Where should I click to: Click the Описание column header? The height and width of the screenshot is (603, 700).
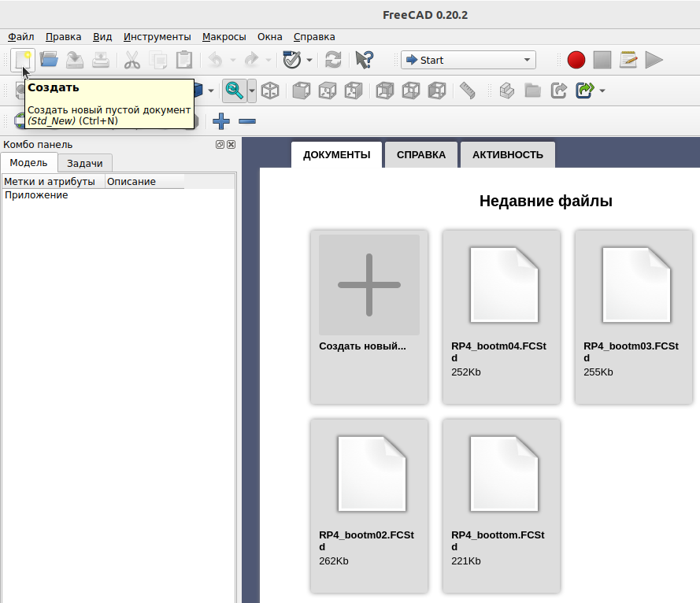145,182
